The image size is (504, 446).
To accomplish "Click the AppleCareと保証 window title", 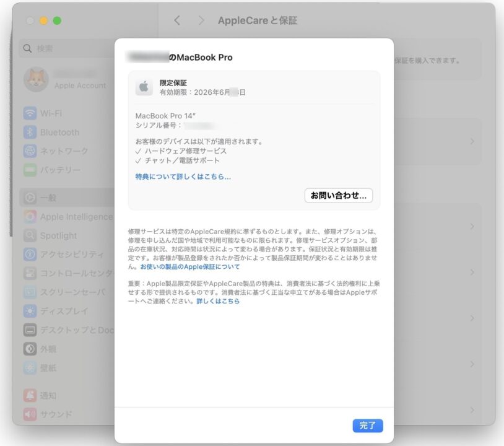I will [258, 20].
